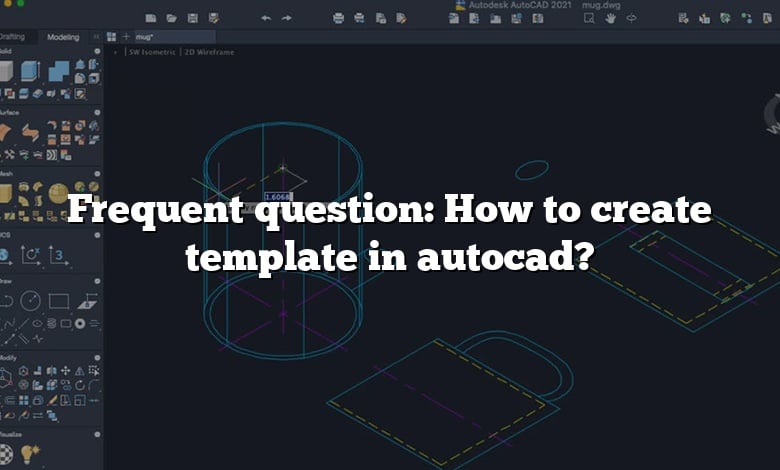Click the small ellipse in the drawing
Image resolution: width=780 pixels, height=470 pixels.
tap(532, 170)
